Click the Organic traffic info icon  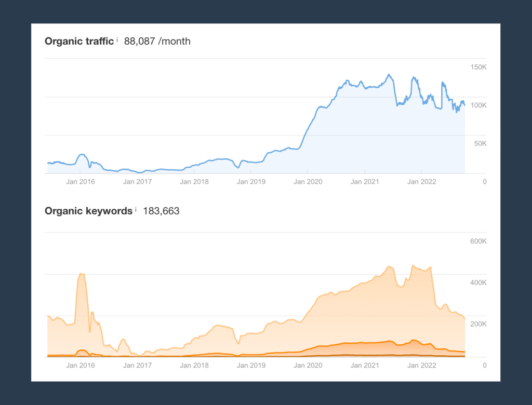117,39
